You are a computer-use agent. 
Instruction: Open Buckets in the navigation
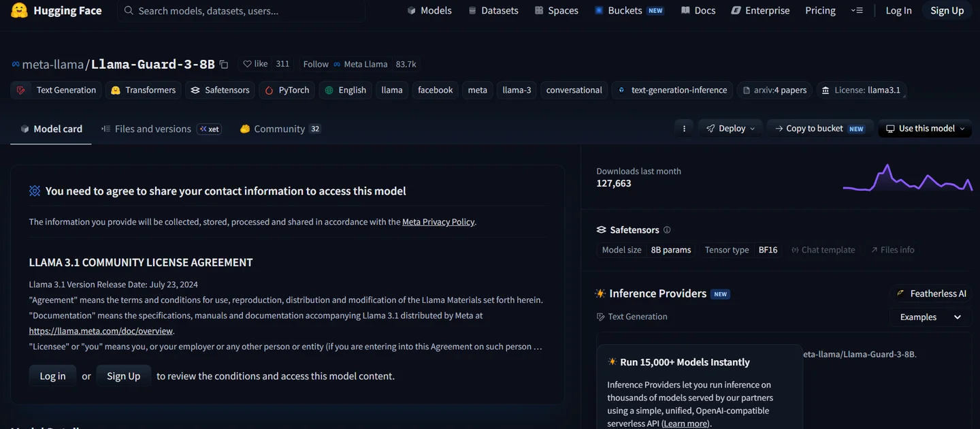[628, 10]
